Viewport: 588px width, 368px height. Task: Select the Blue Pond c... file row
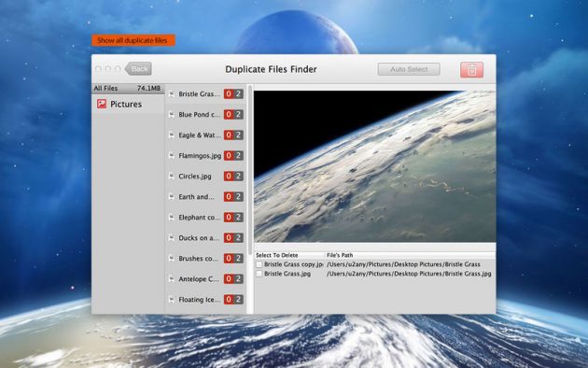pyautogui.click(x=205, y=114)
